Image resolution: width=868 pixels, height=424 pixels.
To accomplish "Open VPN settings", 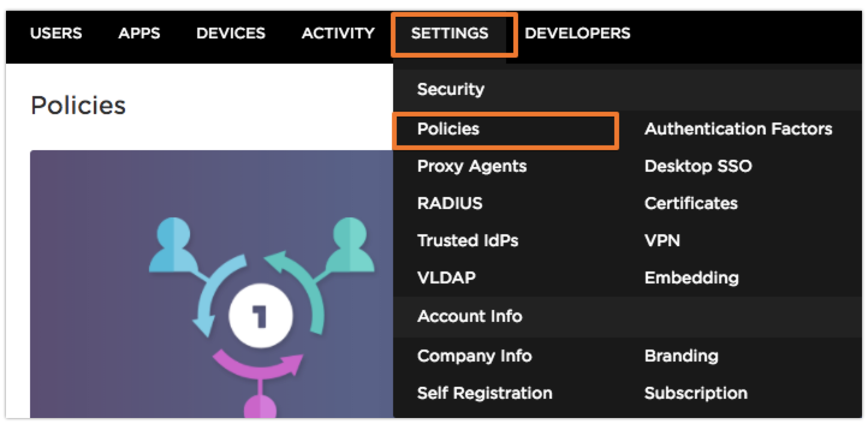I will pyautogui.click(x=662, y=241).
